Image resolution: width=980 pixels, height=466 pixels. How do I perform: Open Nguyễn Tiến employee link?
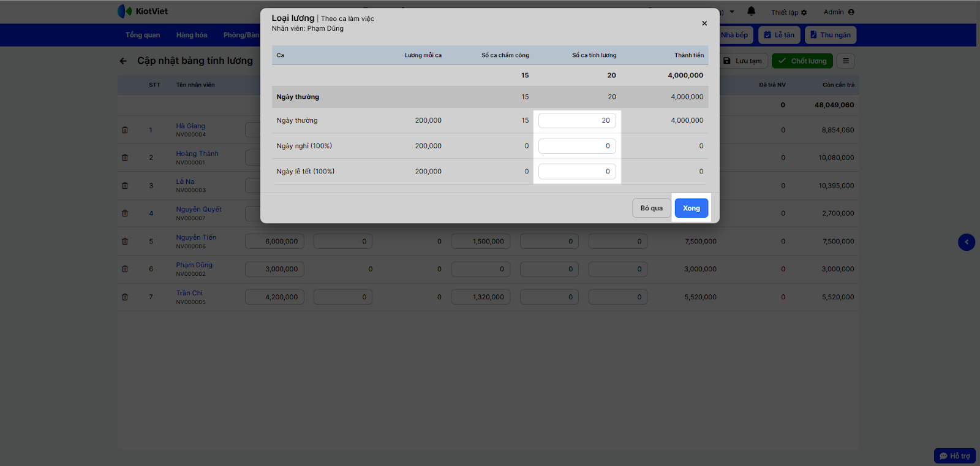coord(196,237)
